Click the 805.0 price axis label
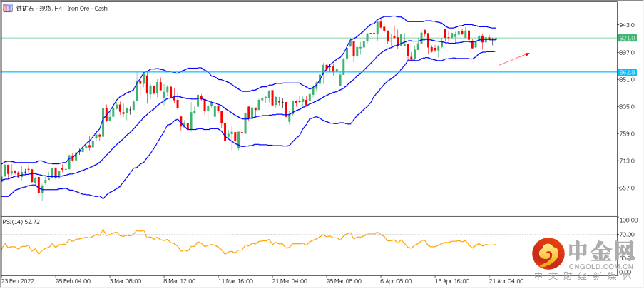Screen dimensions: 644x289 point(627,106)
